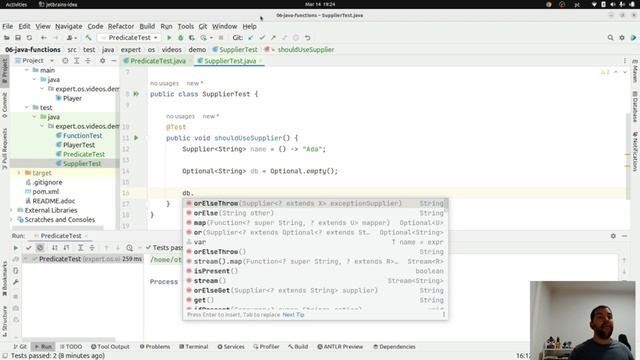Click Ubuntu Activities button
This screenshot has height=360, width=640.
click(x=16, y=4)
